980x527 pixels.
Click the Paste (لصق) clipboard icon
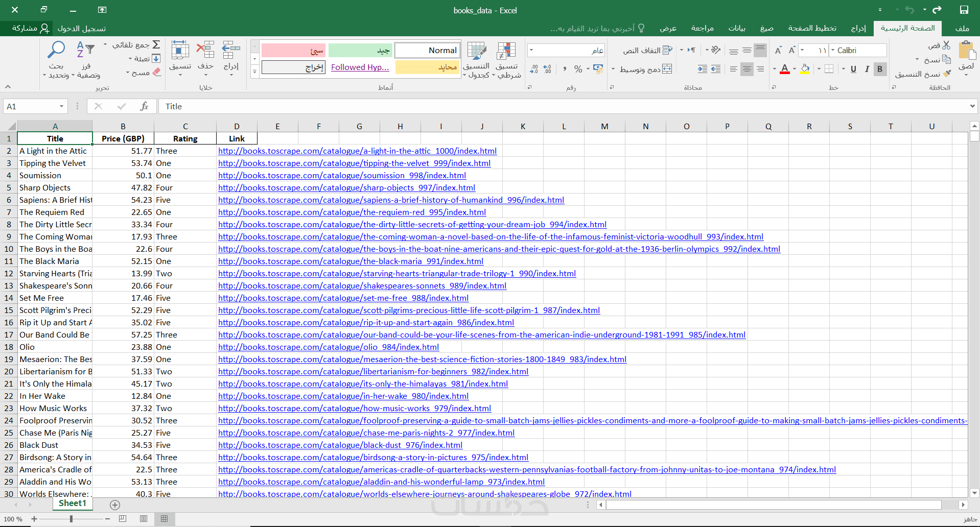click(967, 51)
